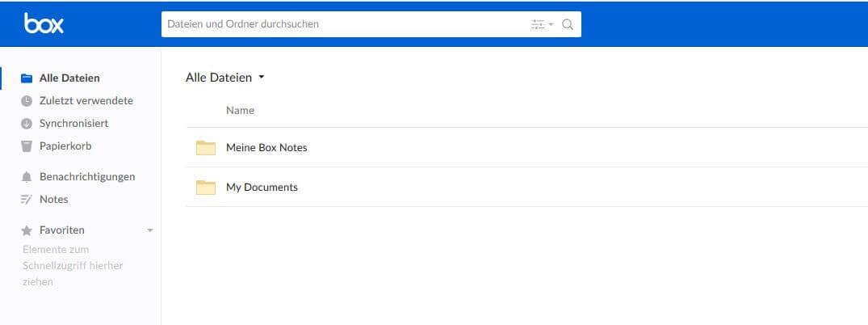
Task: Open the My Documents folder
Action: click(262, 188)
